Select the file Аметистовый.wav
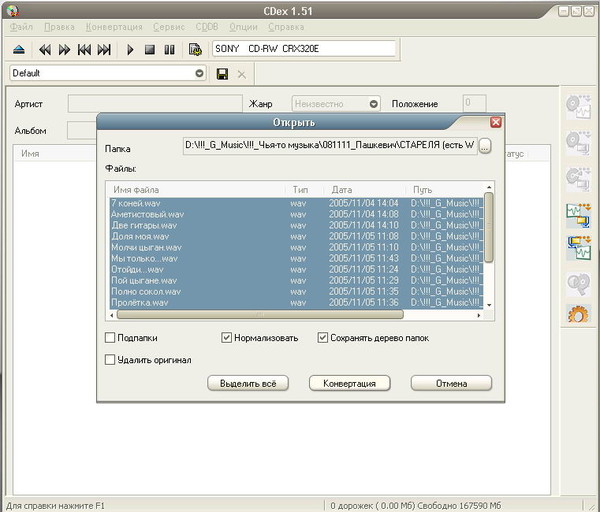The image size is (600, 512). click(297, 214)
